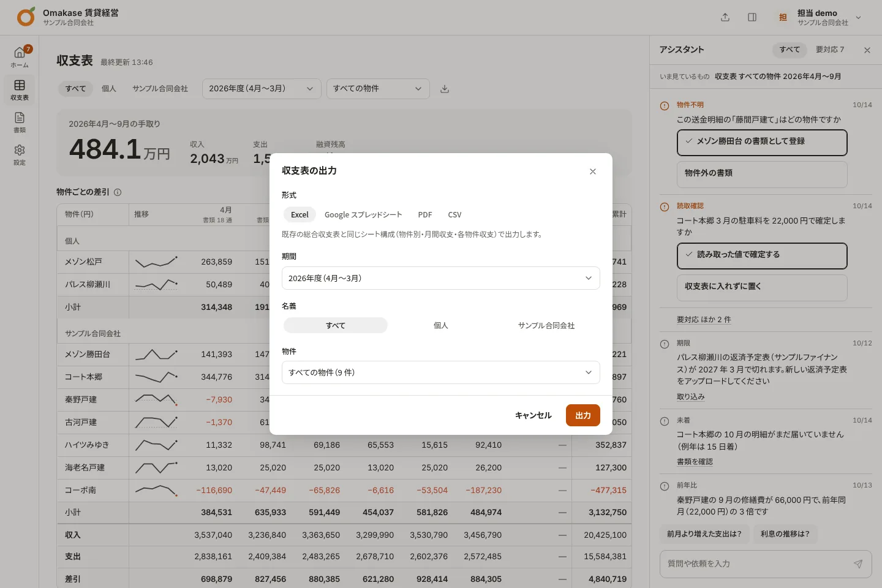Click 読み取った値で確定する
Image resolution: width=882 pixels, height=588 pixels.
pyautogui.click(x=762, y=255)
